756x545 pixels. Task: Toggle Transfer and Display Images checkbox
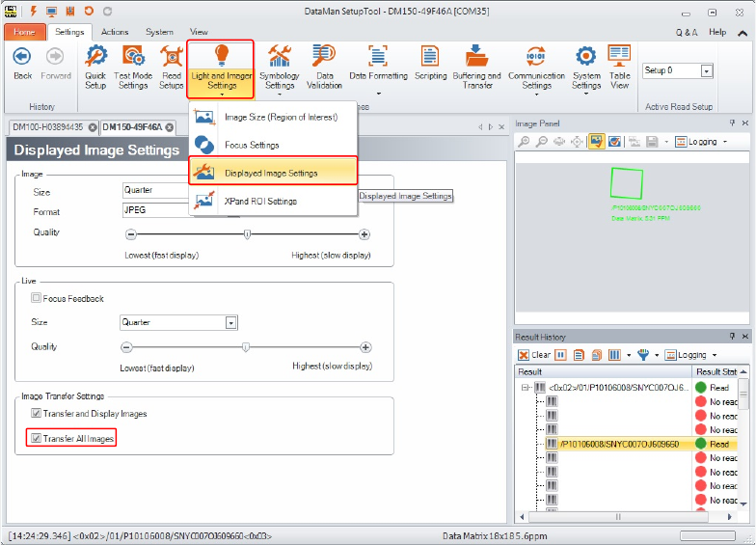click(36, 413)
